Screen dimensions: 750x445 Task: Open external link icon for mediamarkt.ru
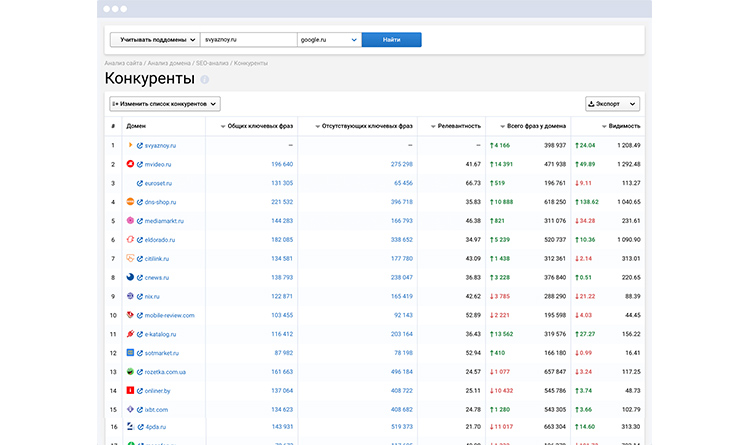[140, 221]
